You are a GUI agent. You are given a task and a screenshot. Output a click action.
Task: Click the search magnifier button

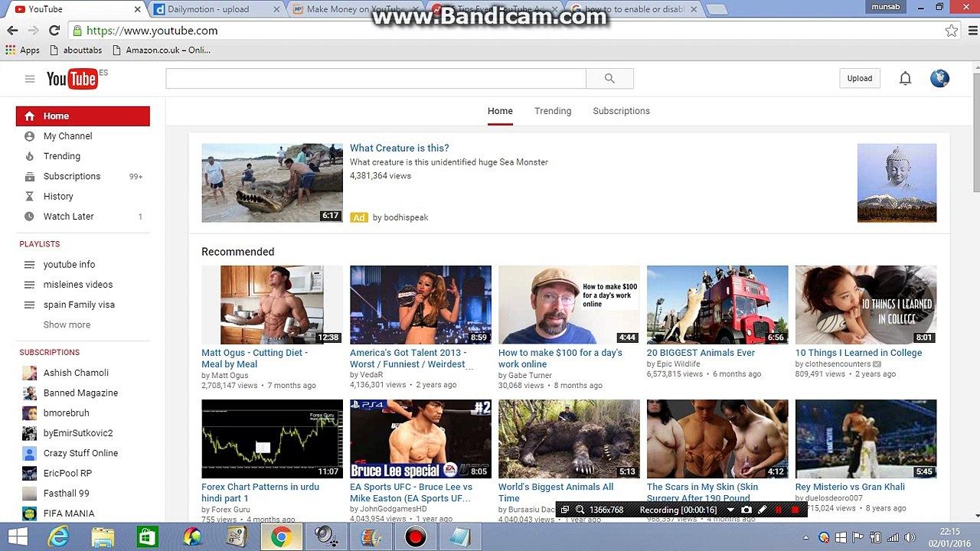click(609, 78)
